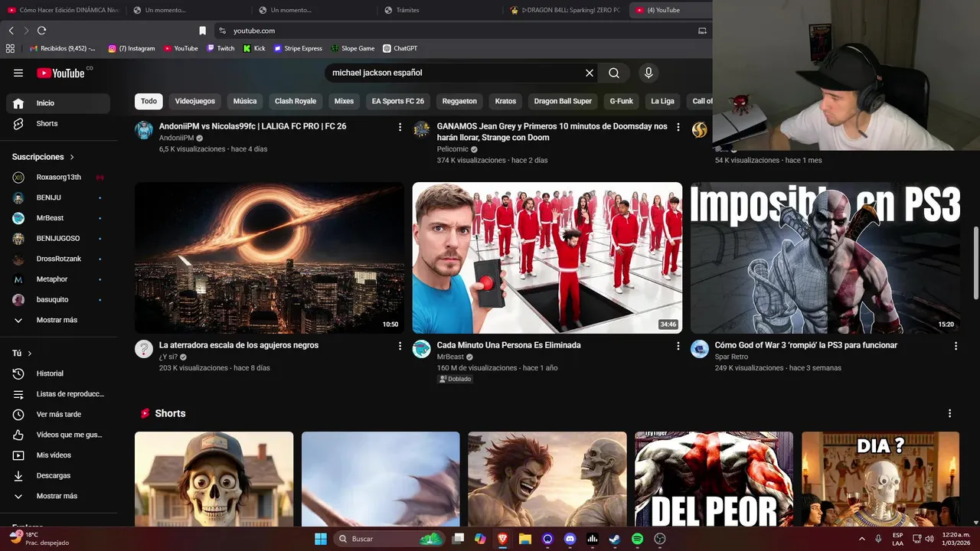
Task: Open Mis videos
Action: coord(58,455)
